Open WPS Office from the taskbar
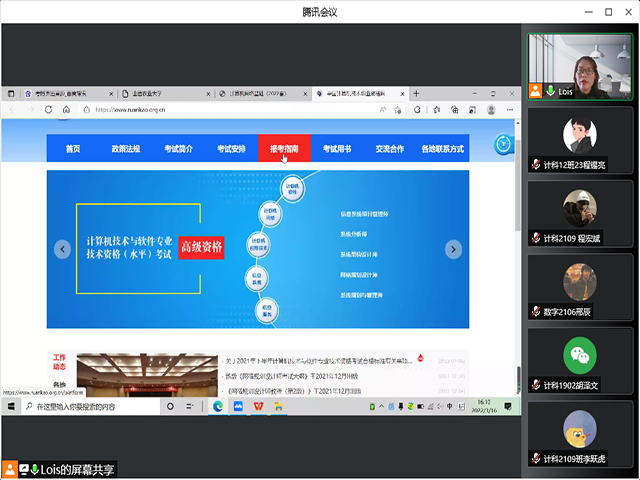This screenshot has width=640, height=480. 259,408
